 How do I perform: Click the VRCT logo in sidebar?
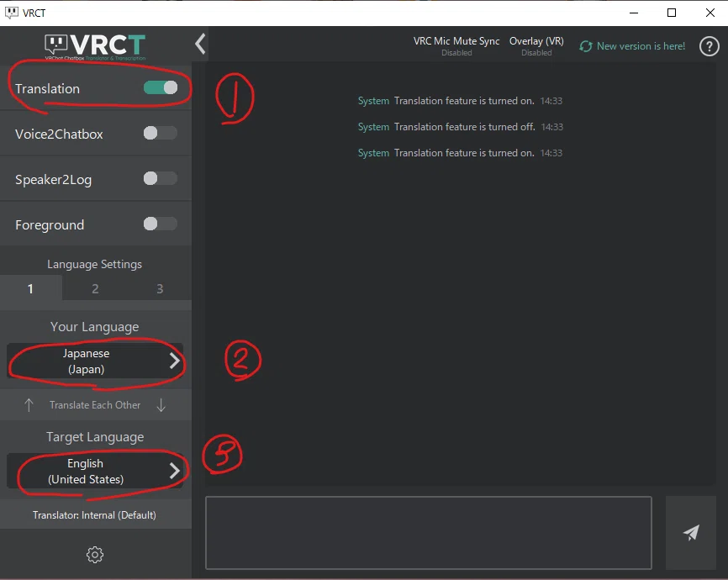pos(95,47)
